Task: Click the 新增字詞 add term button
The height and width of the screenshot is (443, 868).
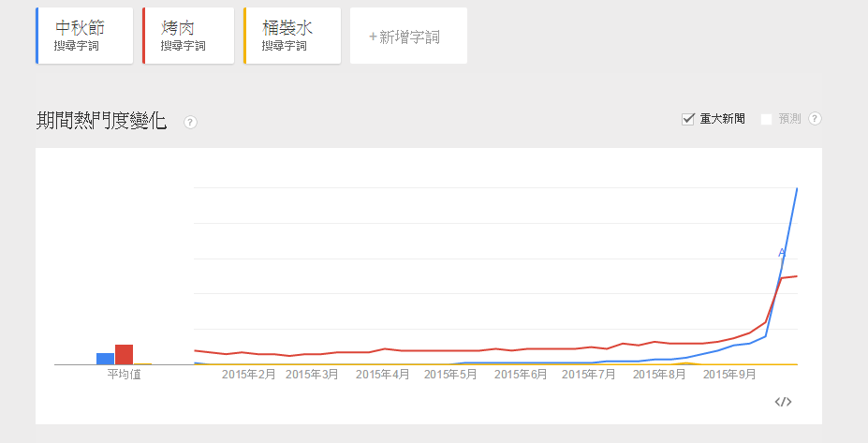Action: [408, 36]
